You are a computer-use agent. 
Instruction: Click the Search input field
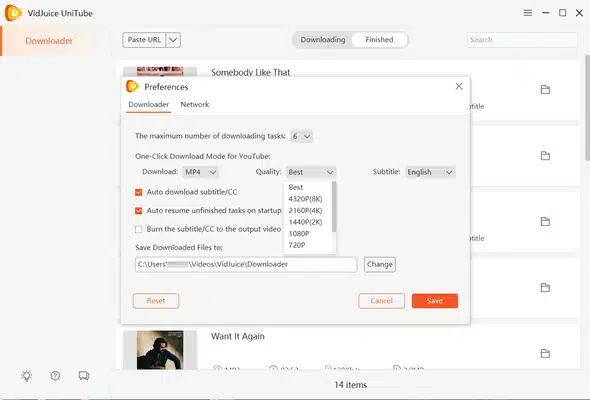click(x=523, y=40)
